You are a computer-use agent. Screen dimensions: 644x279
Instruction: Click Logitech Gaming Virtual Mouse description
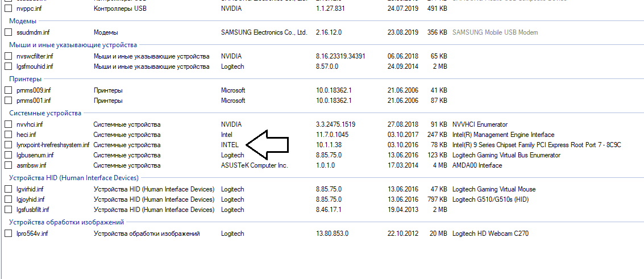[x=494, y=189]
